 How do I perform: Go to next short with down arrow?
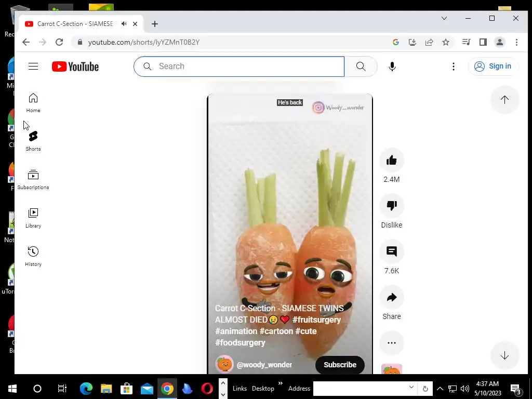pyautogui.click(x=504, y=355)
